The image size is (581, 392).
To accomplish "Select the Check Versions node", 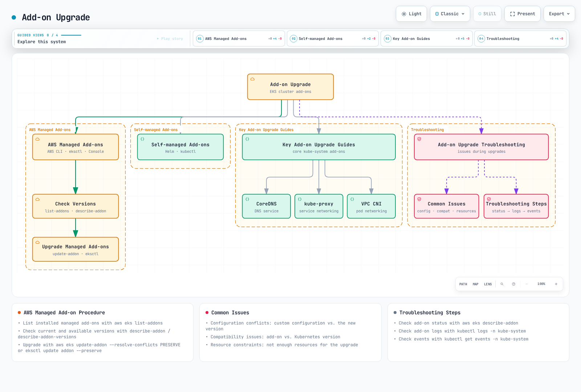I will 76,206.
